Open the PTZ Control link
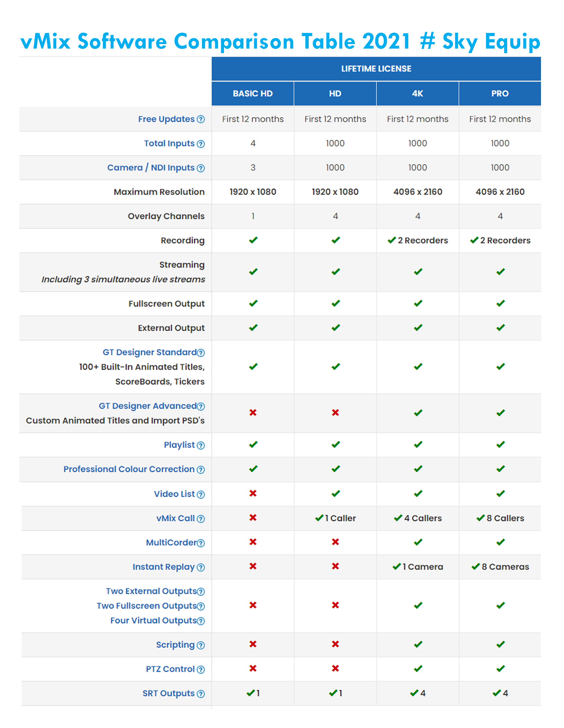Screen dimensions: 564x728 [x=170, y=669]
